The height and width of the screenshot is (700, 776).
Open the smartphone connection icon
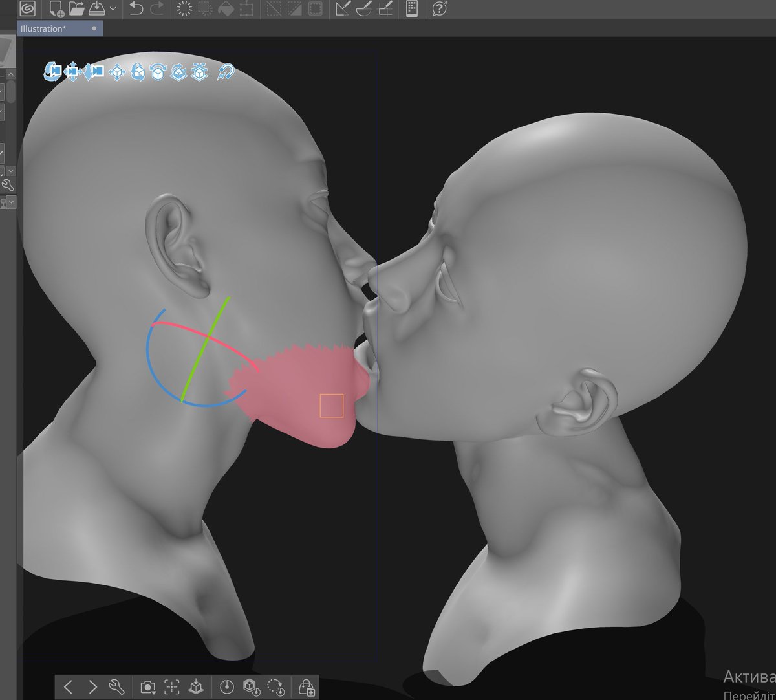[411, 8]
